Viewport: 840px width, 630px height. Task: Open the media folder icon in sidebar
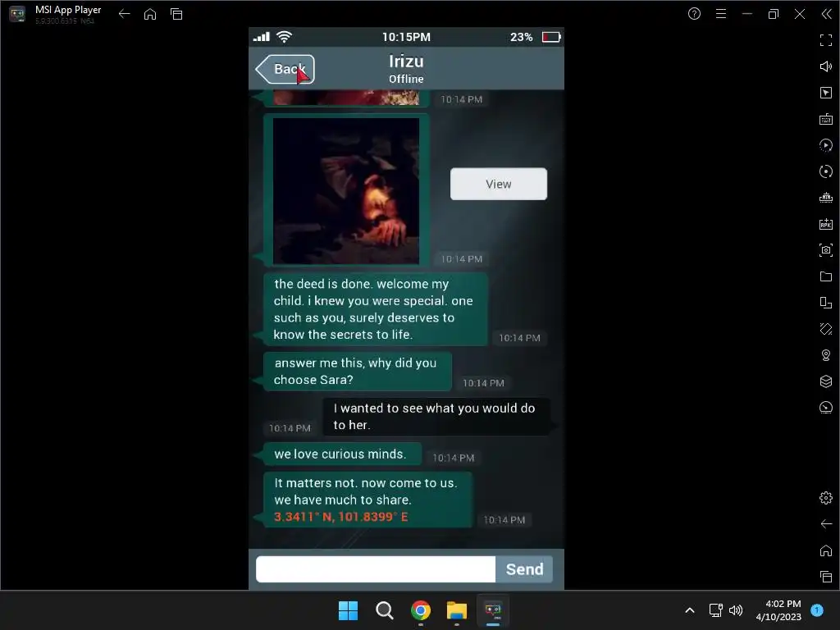pyautogui.click(x=826, y=276)
